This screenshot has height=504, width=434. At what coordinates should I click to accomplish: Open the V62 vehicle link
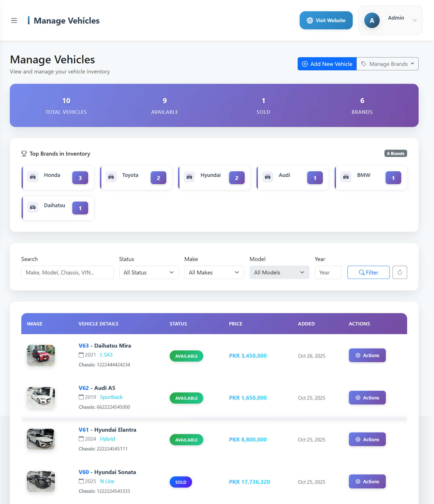(x=83, y=388)
